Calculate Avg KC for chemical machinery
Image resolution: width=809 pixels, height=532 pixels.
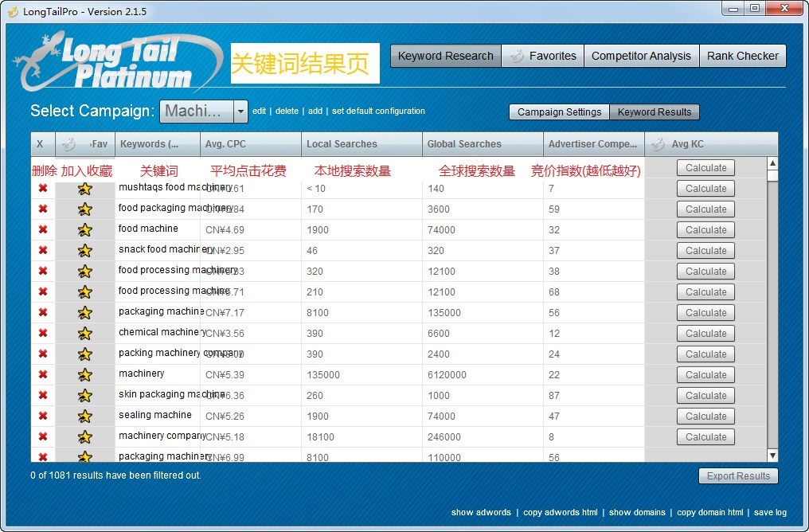[x=705, y=334]
